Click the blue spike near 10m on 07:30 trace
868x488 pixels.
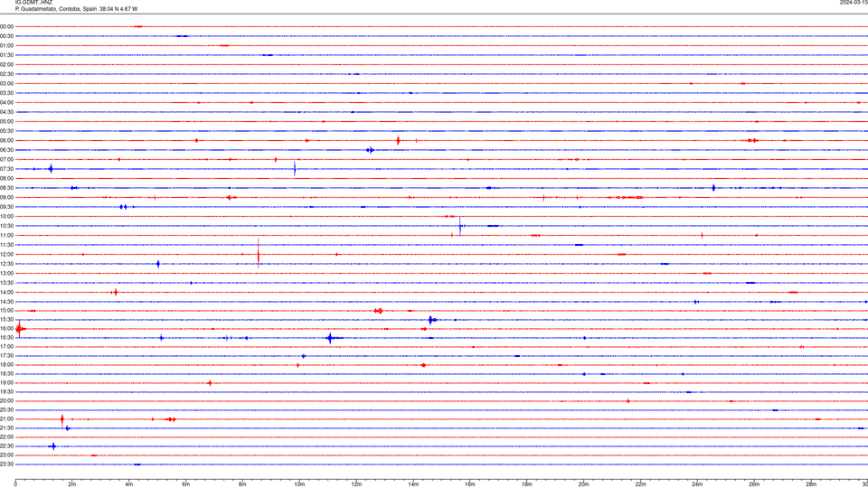295,169
